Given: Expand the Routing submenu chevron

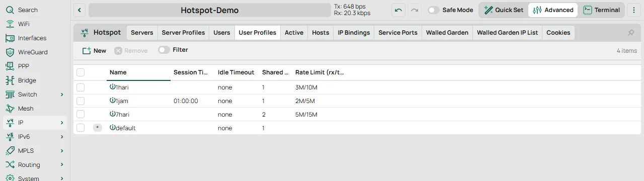Looking at the screenshot, I should point(62,165).
